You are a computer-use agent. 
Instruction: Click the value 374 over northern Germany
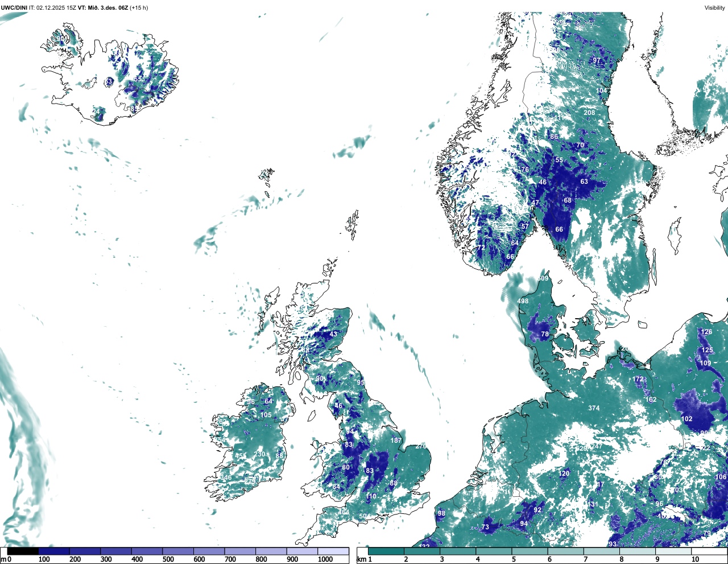coord(594,408)
